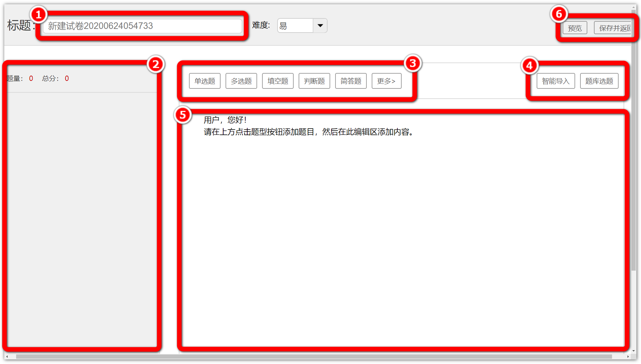The width and height of the screenshot is (641, 364).
Task: Choose questions via 题库选题
Action: [x=599, y=81]
